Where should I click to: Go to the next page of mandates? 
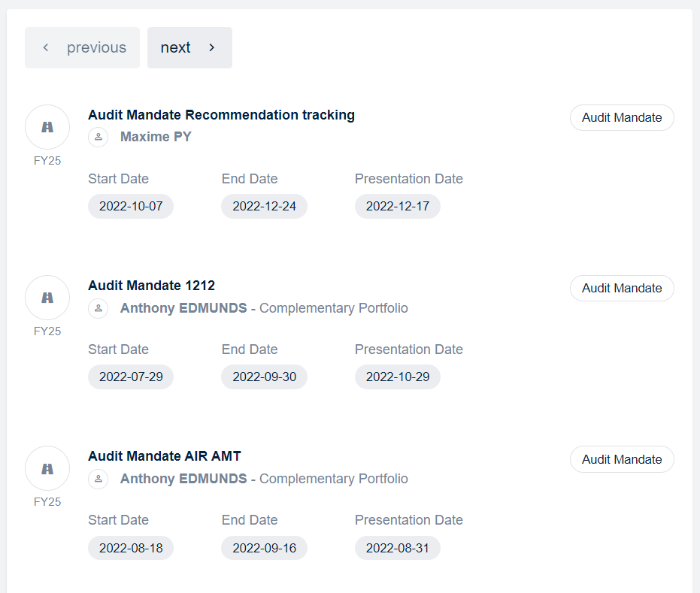pos(189,47)
